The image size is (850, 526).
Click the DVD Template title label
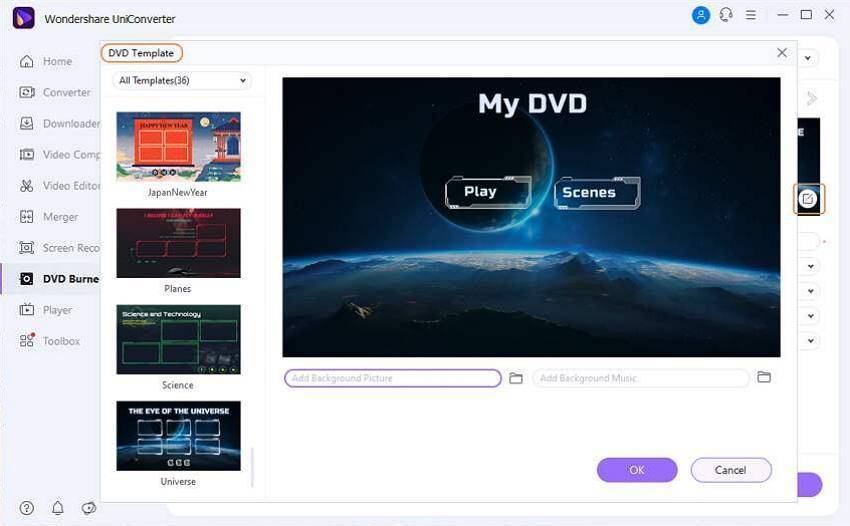tap(141, 53)
